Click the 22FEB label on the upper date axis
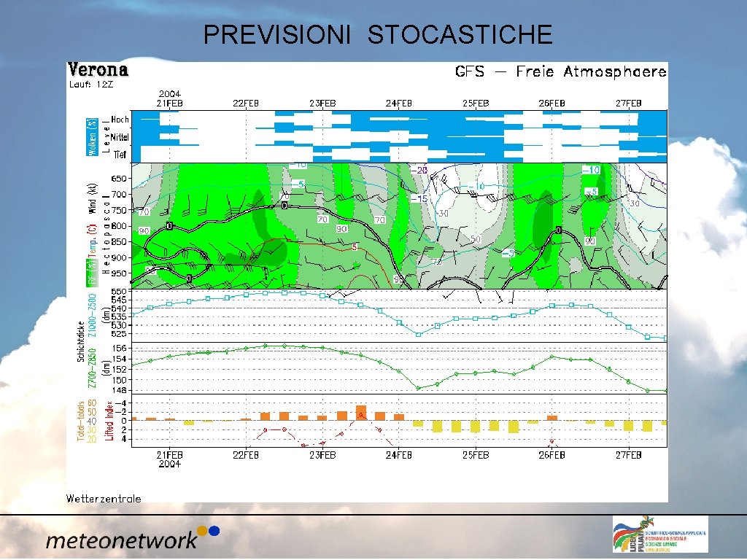The image size is (747, 560). tap(246, 104)
